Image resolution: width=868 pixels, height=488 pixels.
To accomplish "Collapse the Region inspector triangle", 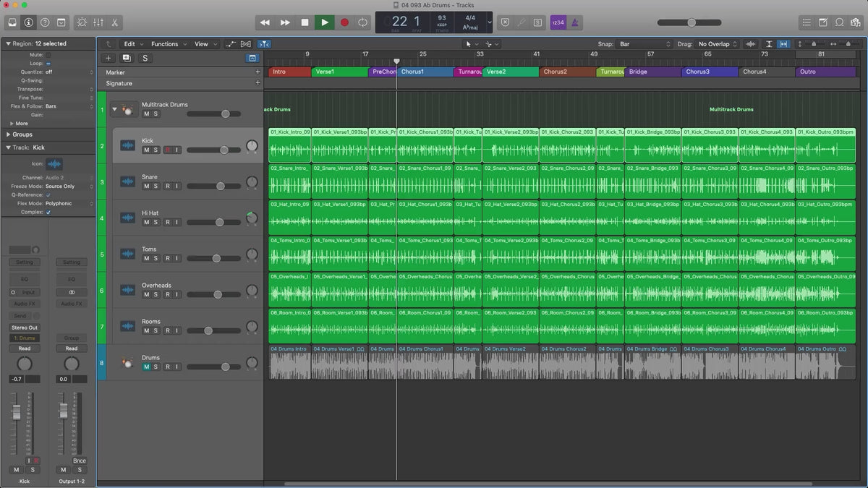I will point(8,43).
